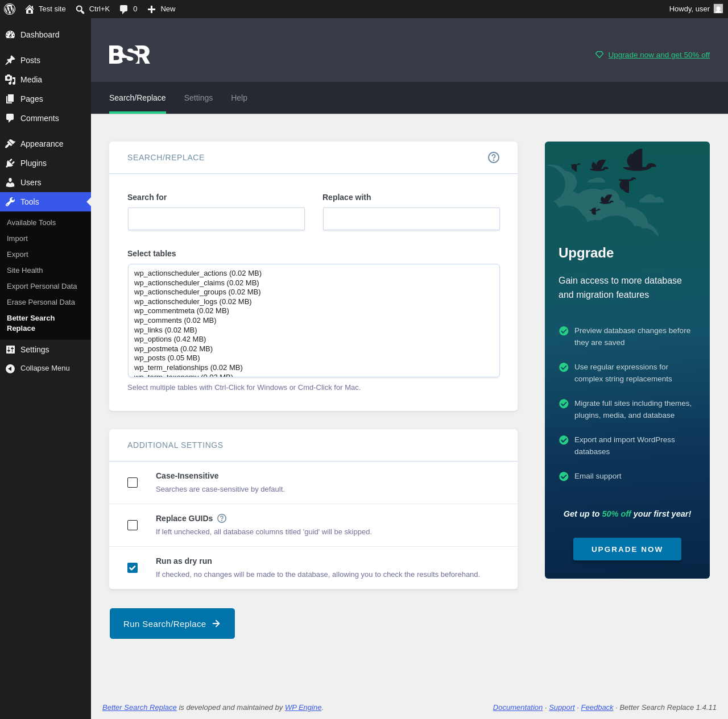Open the Support footer link
Screen dimensions: 728x719
562,708
